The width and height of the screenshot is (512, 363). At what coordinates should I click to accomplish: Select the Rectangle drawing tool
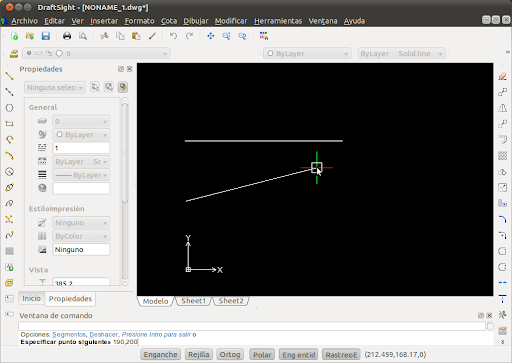(9, 124)
